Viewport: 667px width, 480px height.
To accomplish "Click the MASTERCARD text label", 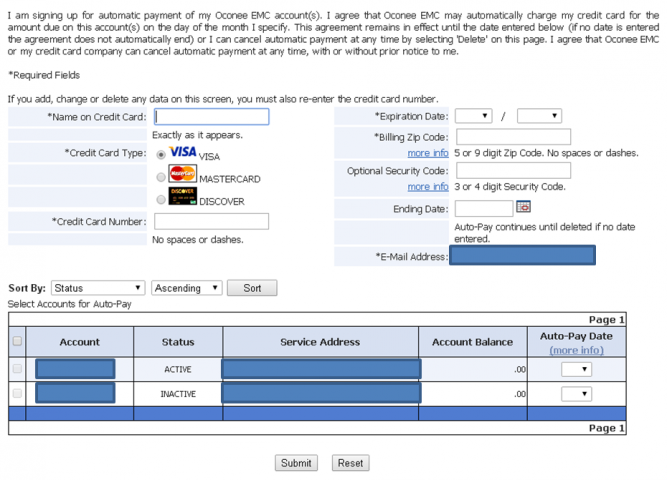I will click(x=230, y=179).
